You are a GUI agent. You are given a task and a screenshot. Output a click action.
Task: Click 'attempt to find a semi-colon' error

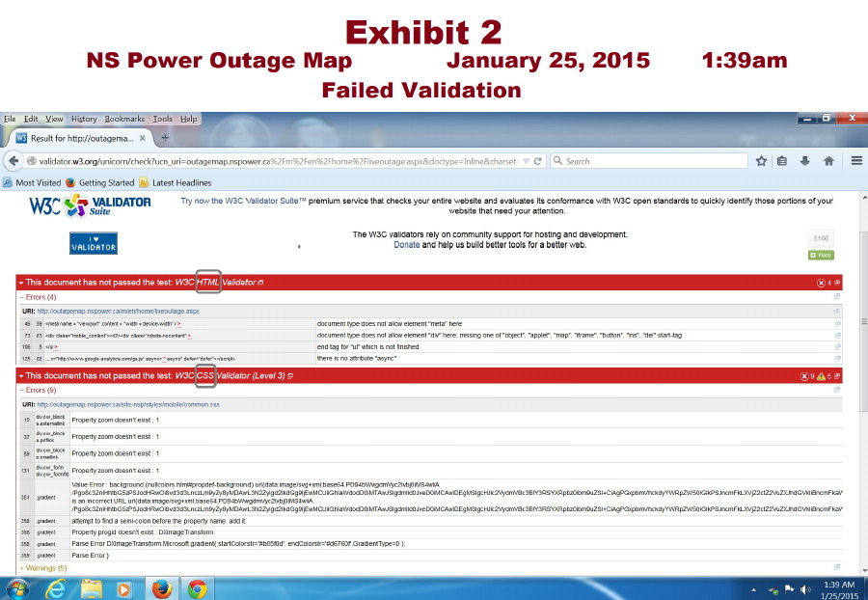pyautogui.click(x=158, y=521)
